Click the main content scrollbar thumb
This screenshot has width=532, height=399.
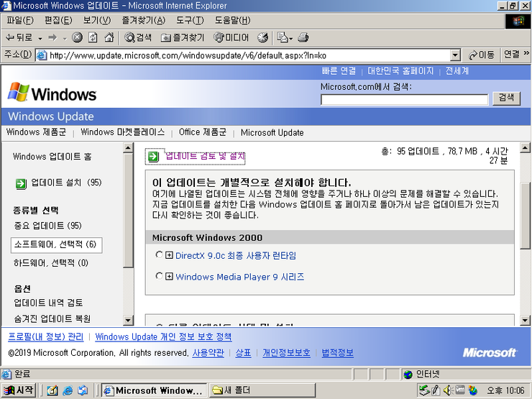[525, 216]
